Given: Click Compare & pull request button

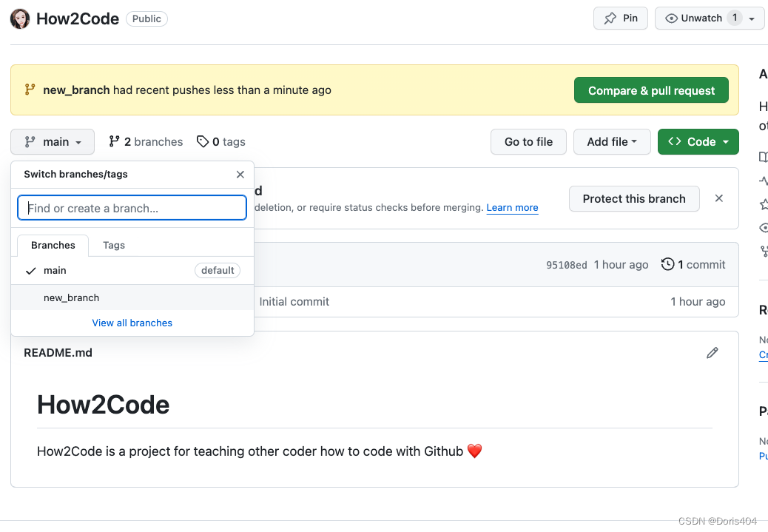Looking at the screenshot, I should pos(651,90).
